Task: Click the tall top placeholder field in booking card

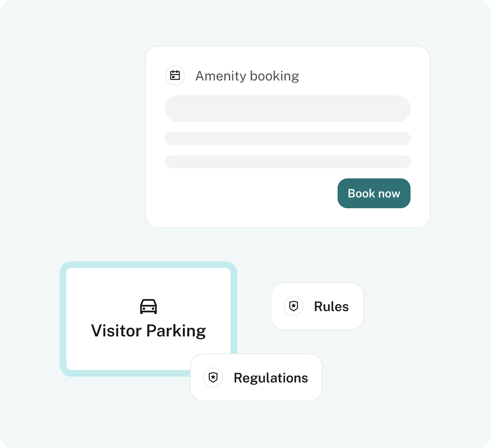Action: (x=288, y=109)
